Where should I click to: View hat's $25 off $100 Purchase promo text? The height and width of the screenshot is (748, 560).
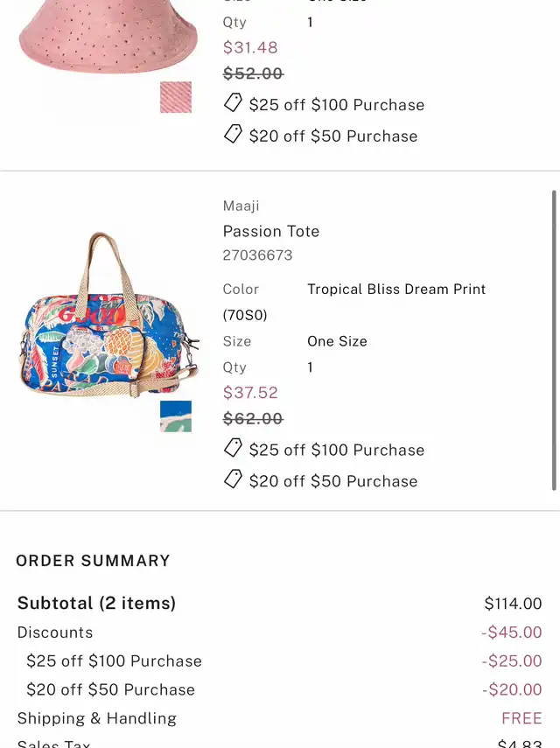click(x=337, y=105)
